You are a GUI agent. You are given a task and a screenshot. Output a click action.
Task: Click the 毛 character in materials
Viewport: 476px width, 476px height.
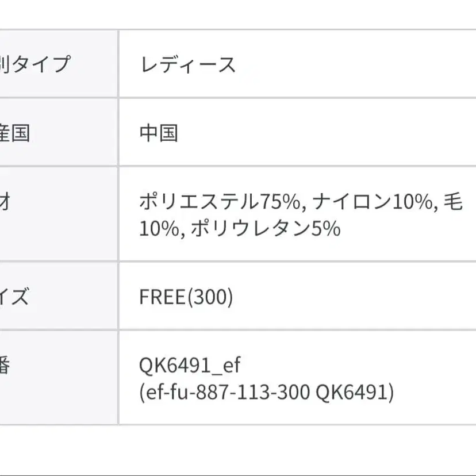click(x=453, y=202)
